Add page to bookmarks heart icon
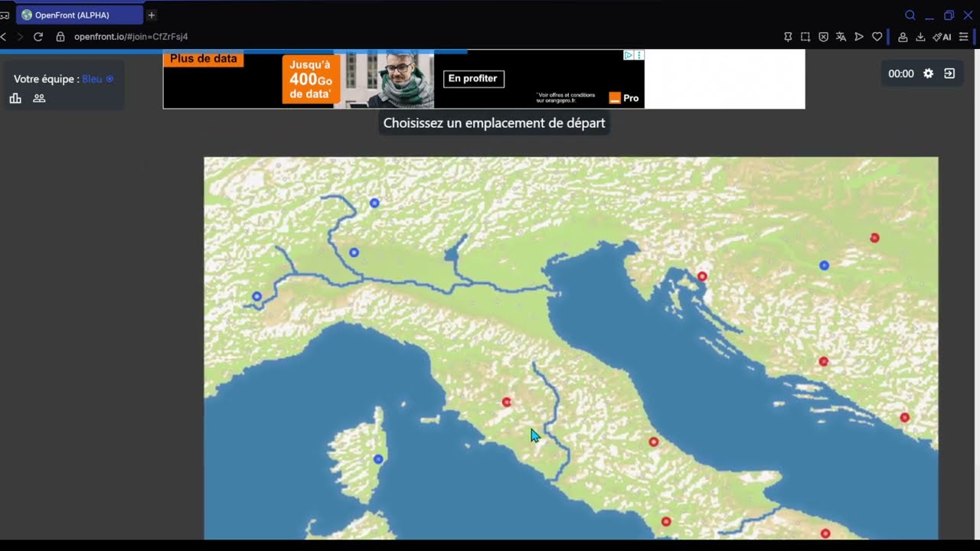980x551 pixels. coord(877,37)
